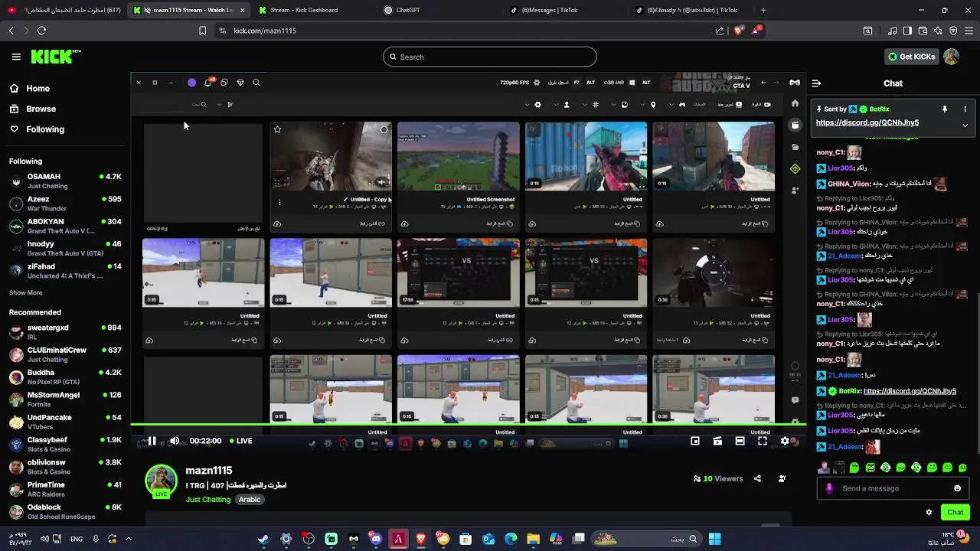Screen dimensions: 980x551
Task: Open video player settings gear
Action: tap(785, 441)
